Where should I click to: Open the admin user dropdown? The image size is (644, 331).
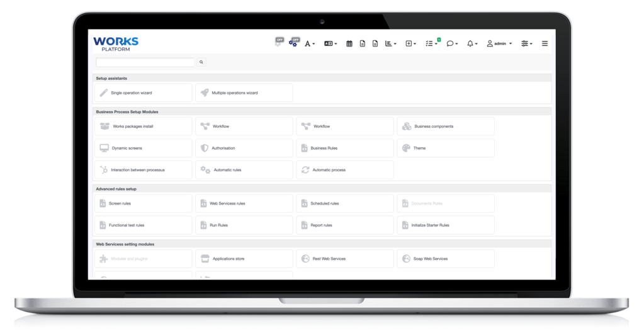pyautogui.click(x=499, y=43)
